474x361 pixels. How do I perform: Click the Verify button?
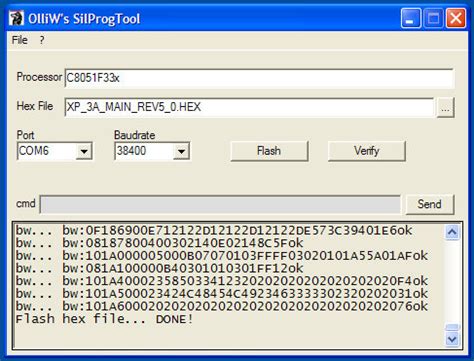(366, 151)
